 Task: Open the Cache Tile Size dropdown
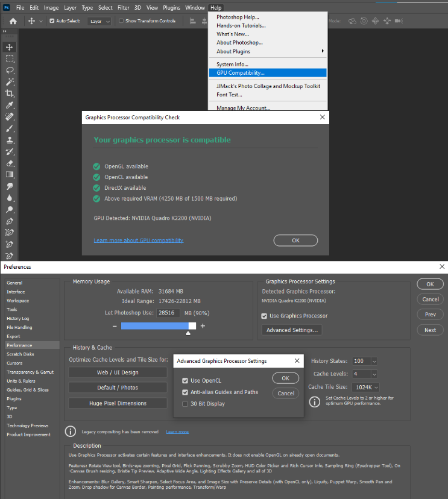tap(365, 388)
